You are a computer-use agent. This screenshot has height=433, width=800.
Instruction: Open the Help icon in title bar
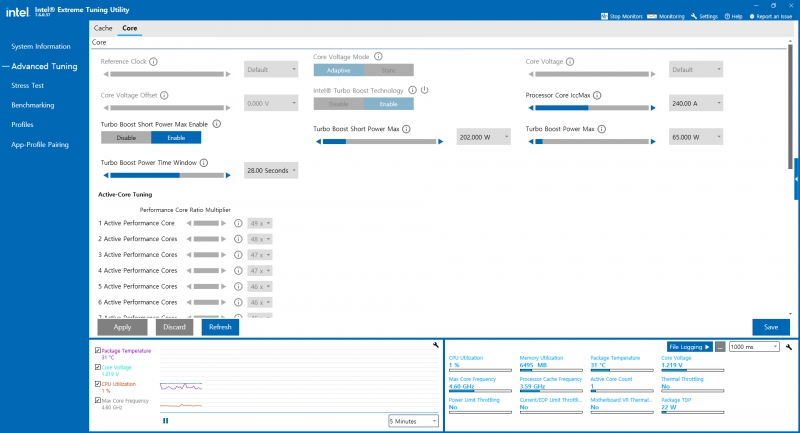pyautogui.click(x=727, y=16)
